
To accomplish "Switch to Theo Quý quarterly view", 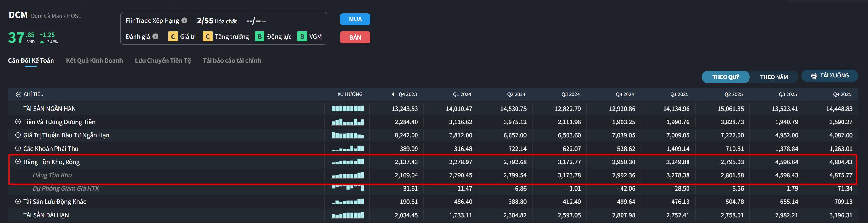I will tap(726, 77).
